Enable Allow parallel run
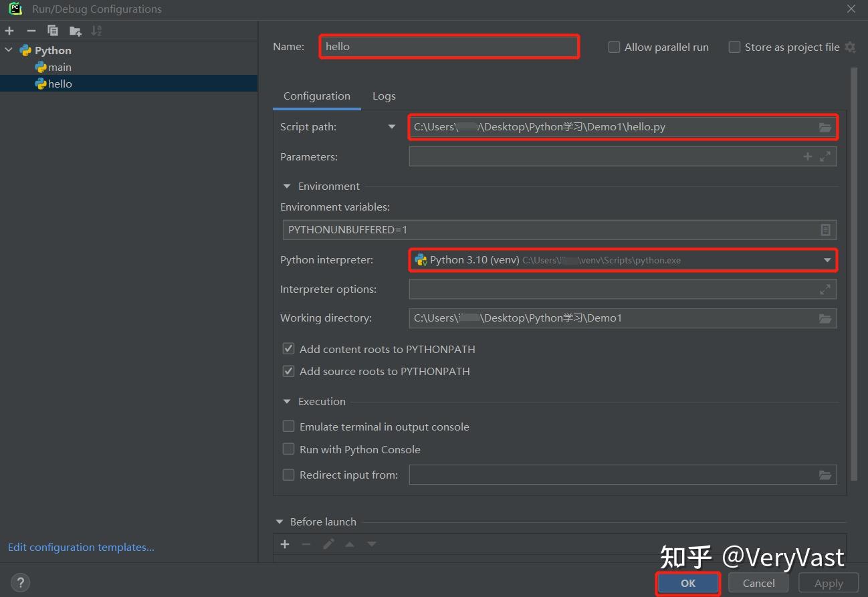 pyautogui.click(x=613, y=47)
